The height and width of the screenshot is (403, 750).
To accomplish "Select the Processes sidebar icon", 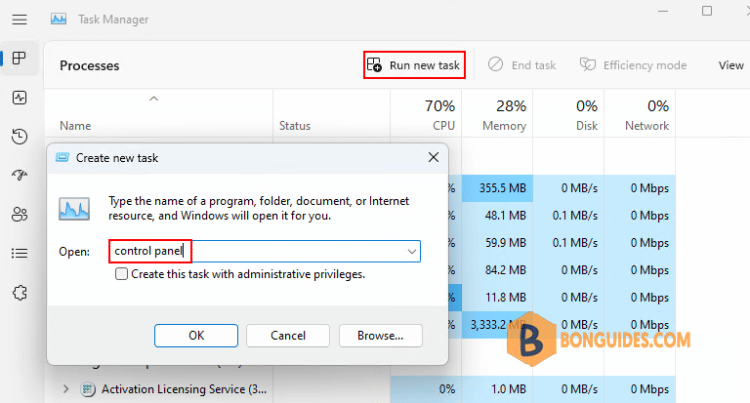I will [x=19, y=58].
